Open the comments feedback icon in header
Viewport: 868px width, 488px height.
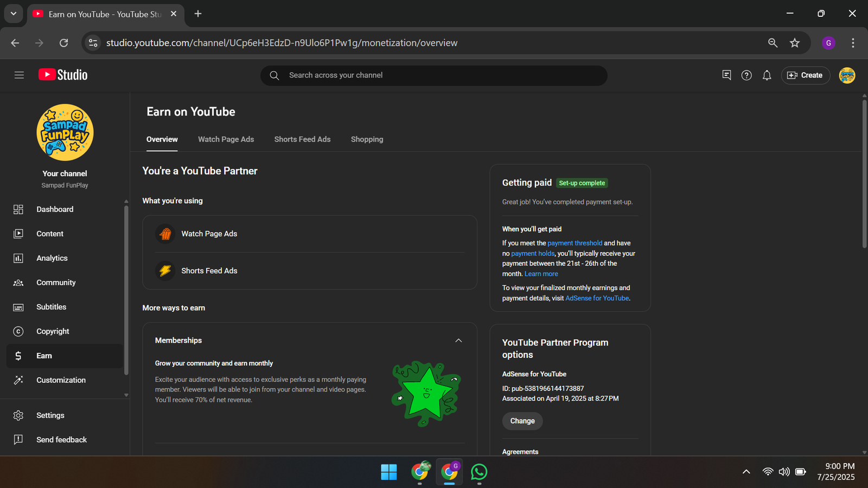(726, 75)
